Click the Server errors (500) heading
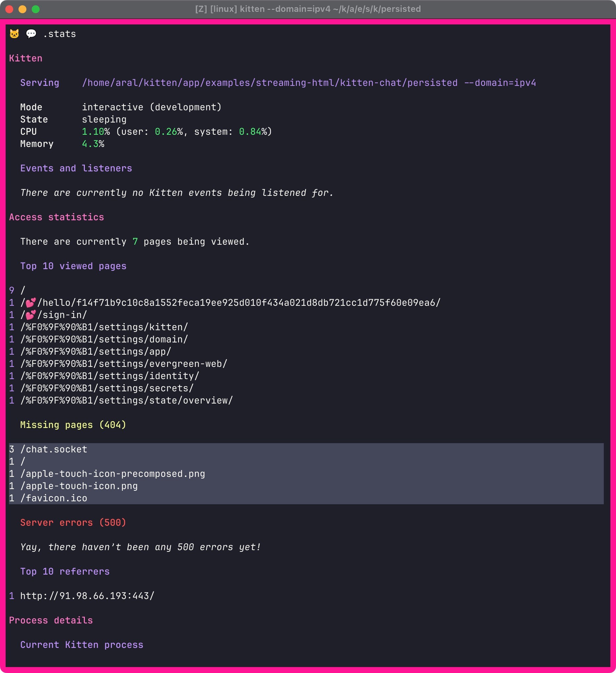Image resolution: width=616 pixels, height=673 pixels. pos(73,523)
